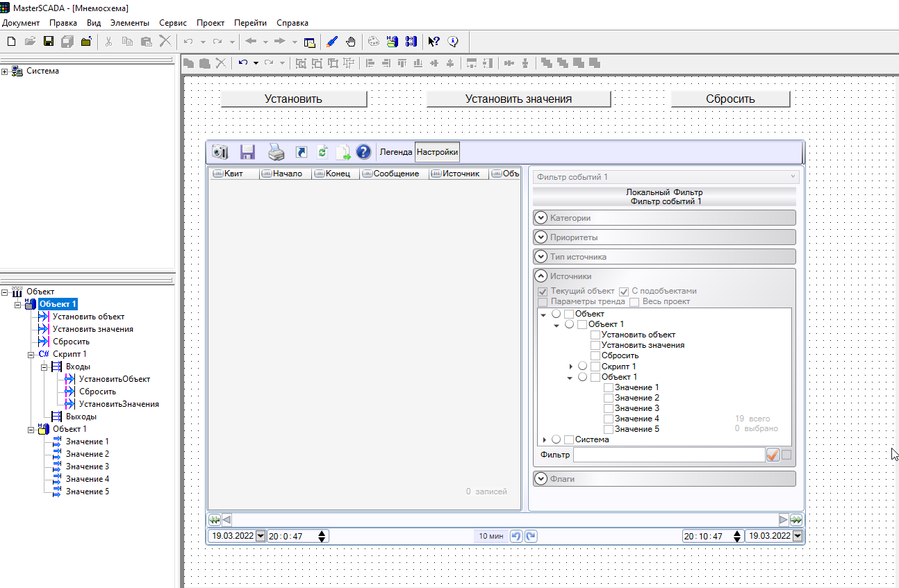The width and height of the screenshot is (899, 588).
Task: Check 'Сбросить' in the sources tree
Action: [x=595, y=356]
